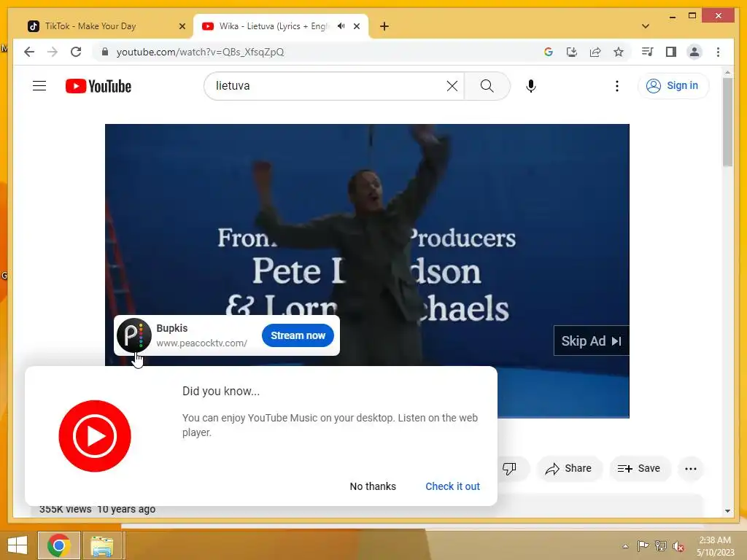Open the Windows Start button
Image resolution: width=747 pixels, height=560 pixels.
pos(18,545)
